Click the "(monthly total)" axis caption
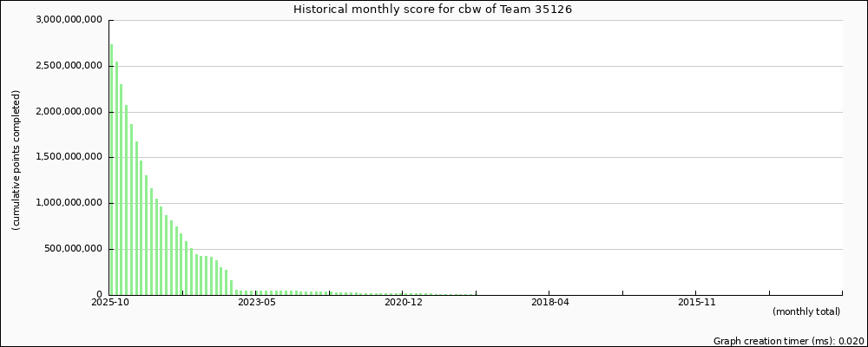 [806, 311]
